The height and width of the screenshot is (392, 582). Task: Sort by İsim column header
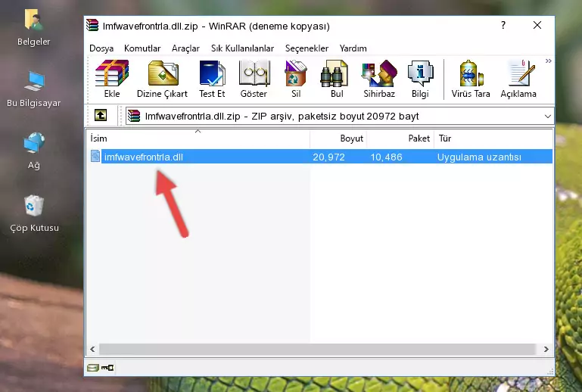tap(198, 138)
